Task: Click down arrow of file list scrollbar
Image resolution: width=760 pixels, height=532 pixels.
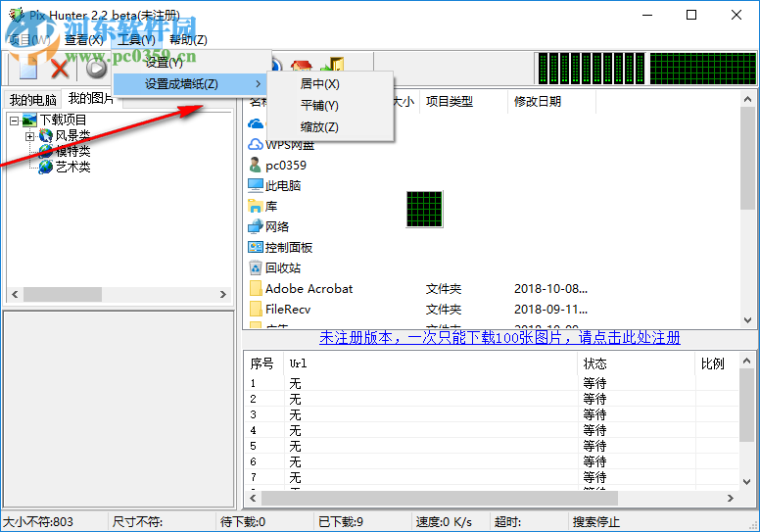Action: 747,320
